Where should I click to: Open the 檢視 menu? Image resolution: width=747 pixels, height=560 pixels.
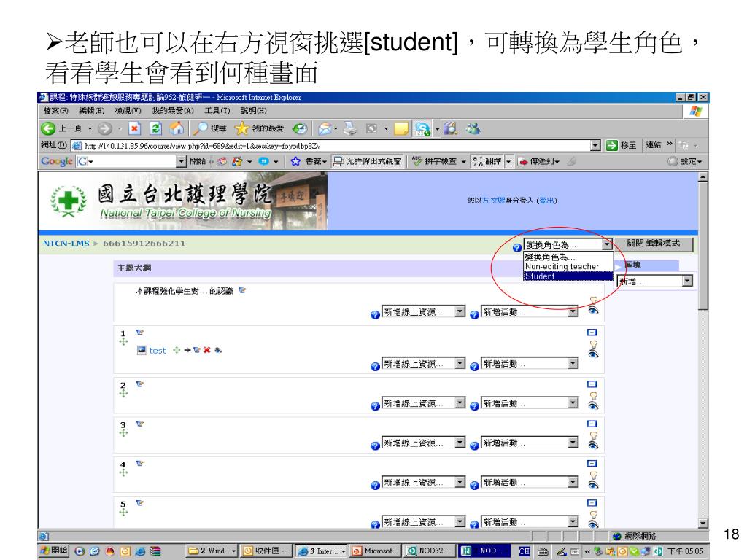(127, 111)
